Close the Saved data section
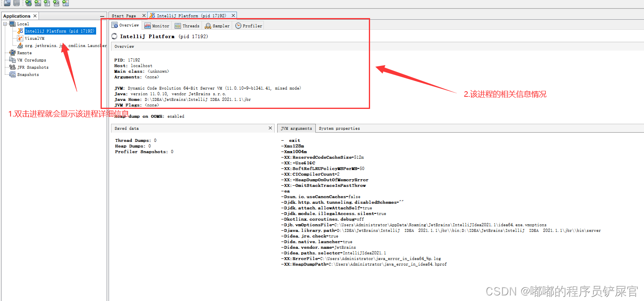The width and height of the screenshot is (644, 301). coord(270,128)
